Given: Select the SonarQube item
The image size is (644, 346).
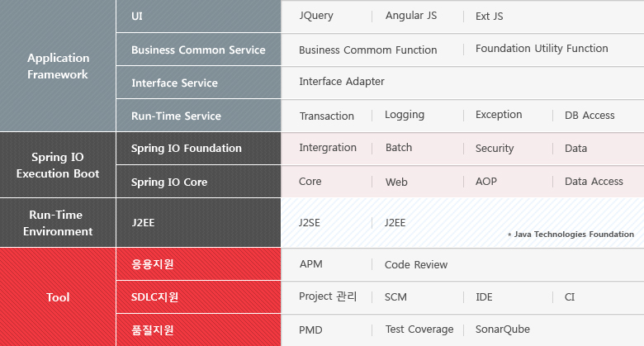Looking at the screenshot, I should click(x=503, y=329).
